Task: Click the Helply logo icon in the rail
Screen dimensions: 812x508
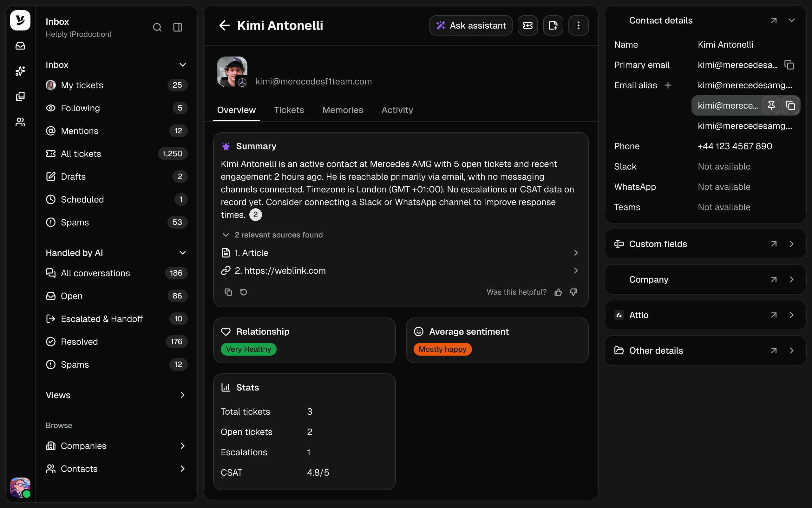Action: 20,20
